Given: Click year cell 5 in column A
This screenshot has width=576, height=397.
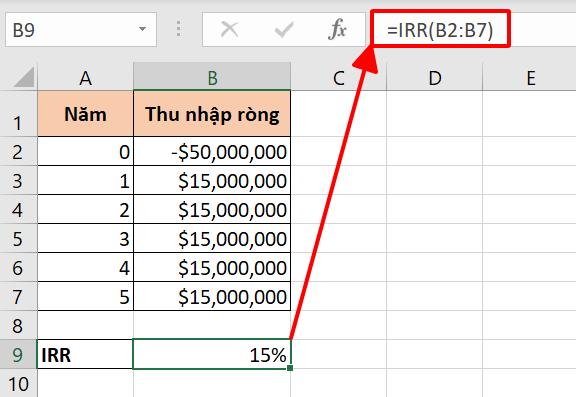Looking at the screenshot, I should pyautogui.click(x=85, y=296).
